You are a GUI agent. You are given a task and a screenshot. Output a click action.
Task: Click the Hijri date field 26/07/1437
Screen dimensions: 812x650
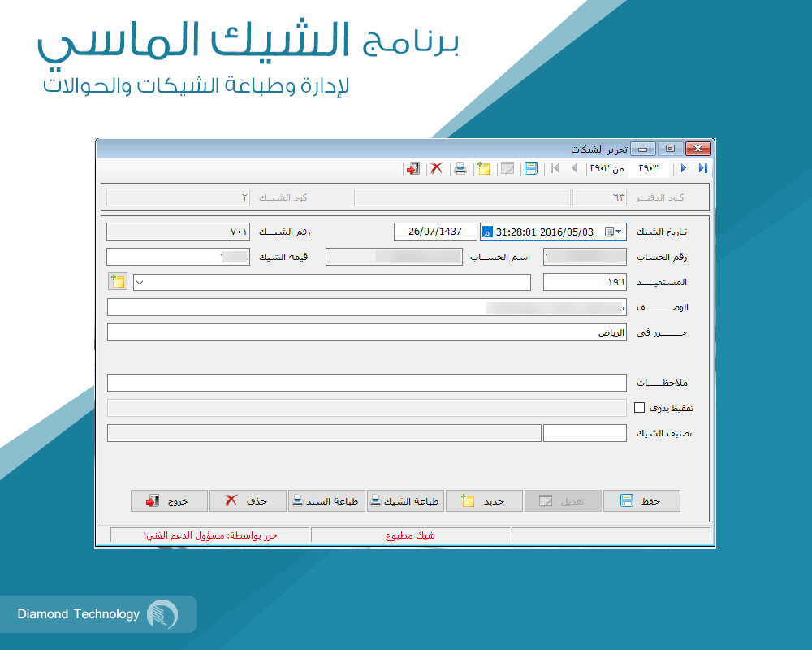[435, 232]
